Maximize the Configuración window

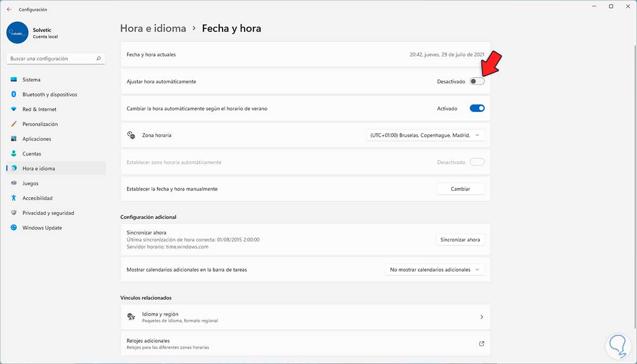(x=611, y=6)
